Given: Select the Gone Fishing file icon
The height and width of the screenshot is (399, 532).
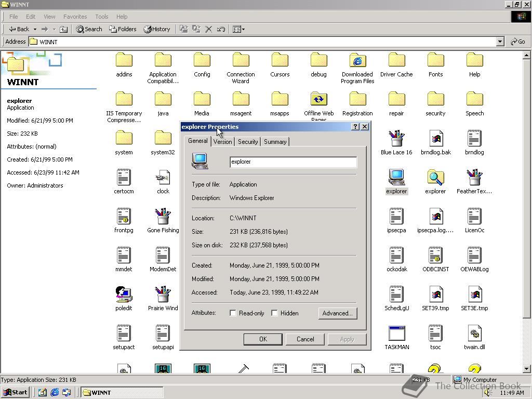Looking at the screenshot, I should pos(163,217).
